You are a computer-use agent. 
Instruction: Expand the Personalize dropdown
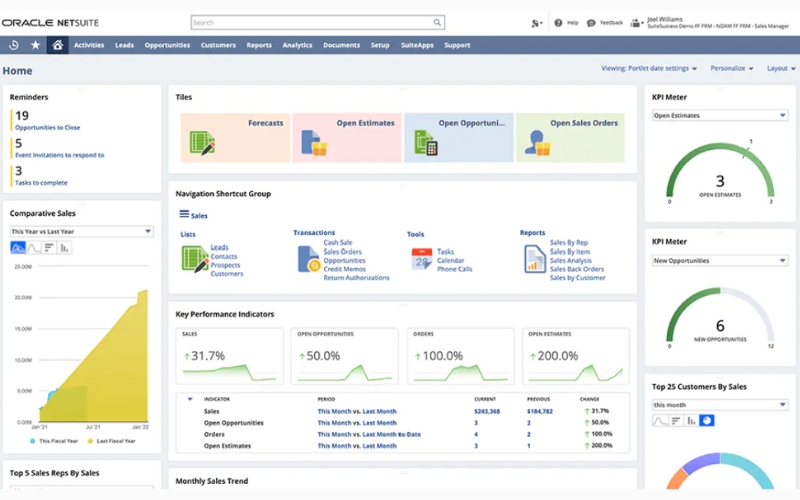click(731, 69)
